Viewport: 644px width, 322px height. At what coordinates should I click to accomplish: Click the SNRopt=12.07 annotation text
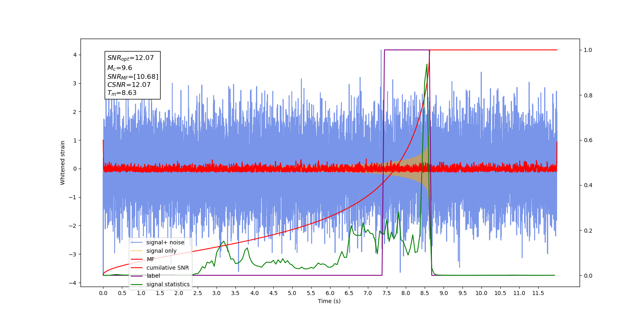(130, 58)
